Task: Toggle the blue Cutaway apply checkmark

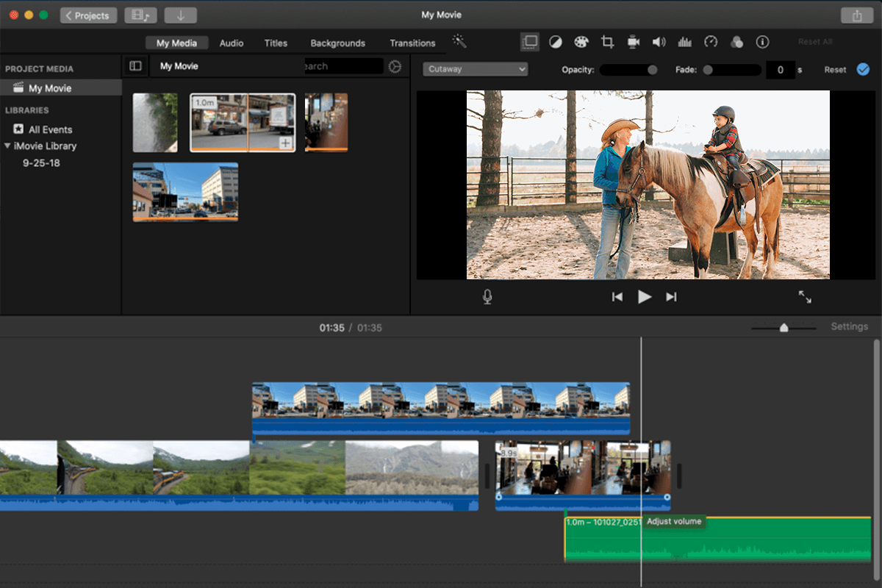Action: coord(863,69)
